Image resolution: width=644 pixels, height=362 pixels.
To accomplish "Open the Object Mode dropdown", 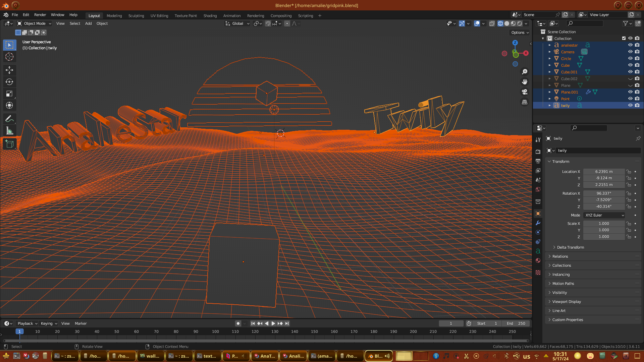I will pyautogui.click(x=34, y=23).
